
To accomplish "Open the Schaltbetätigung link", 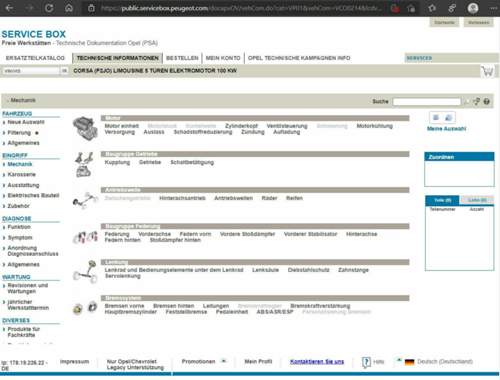I will [x=192, y=162].
